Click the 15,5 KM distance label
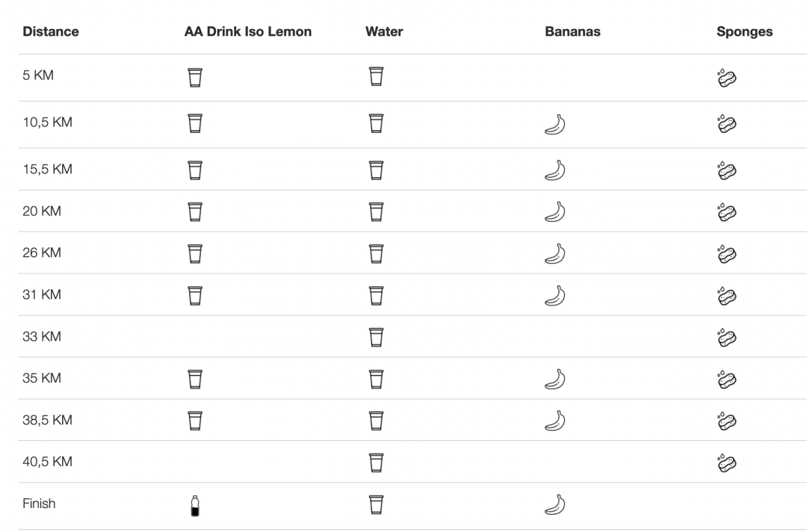 47,169
